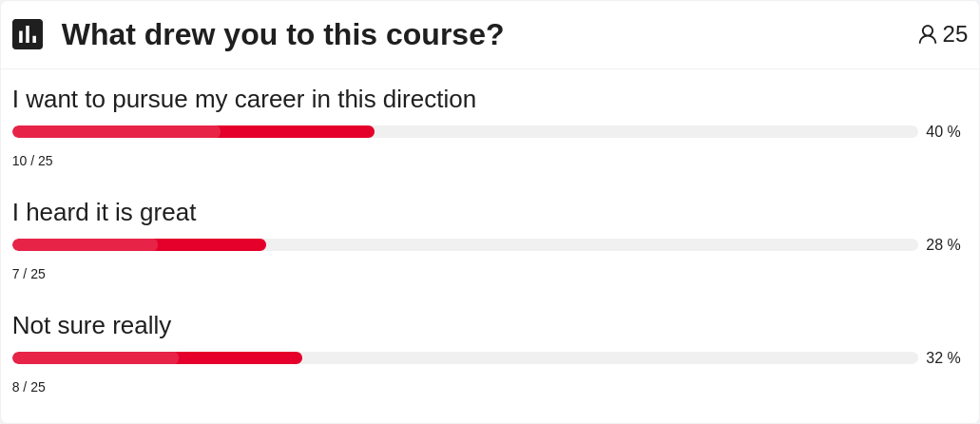Click the lighter red start of the 40% bar
Viewport: 980px width, 424px height.
(x=116, y=132)
